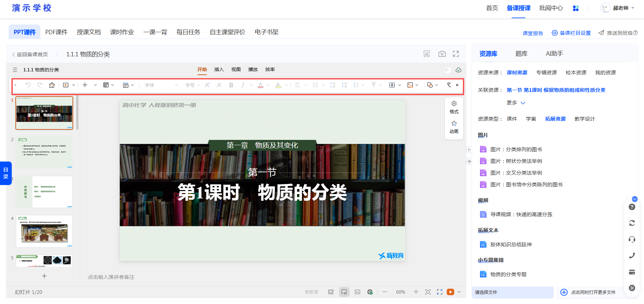Toggle italic formatting
644x304 pixels.
coord(243,85)
